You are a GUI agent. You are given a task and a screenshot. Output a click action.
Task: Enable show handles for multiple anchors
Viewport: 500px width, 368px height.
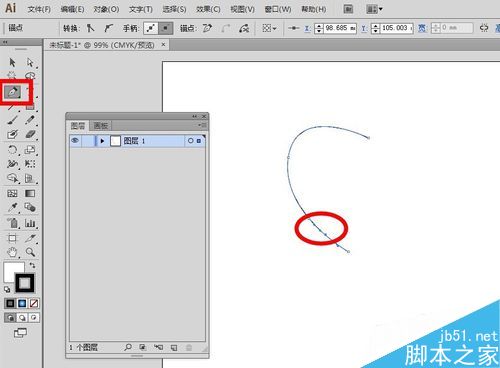(151, 28)
